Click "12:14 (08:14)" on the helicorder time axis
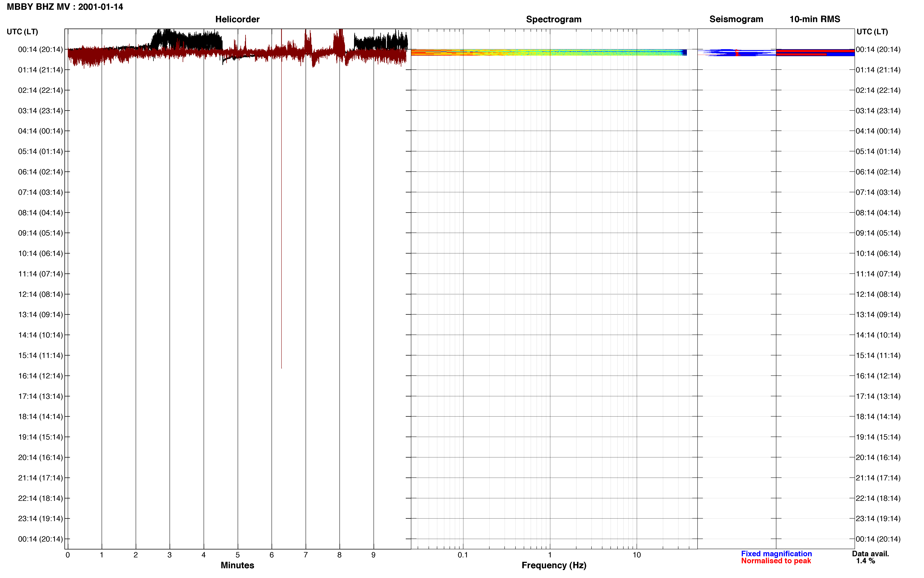This screenshot has height=578, width=924. coord(41,294)
